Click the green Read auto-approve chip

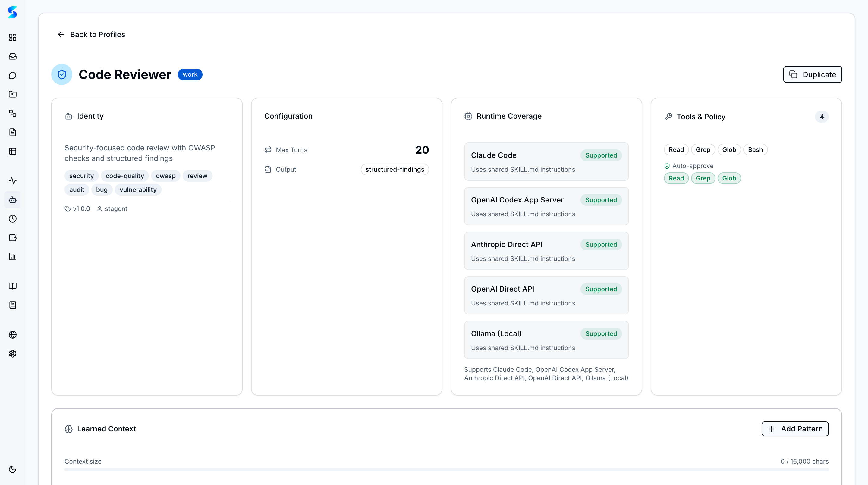(x=676, y=178)
